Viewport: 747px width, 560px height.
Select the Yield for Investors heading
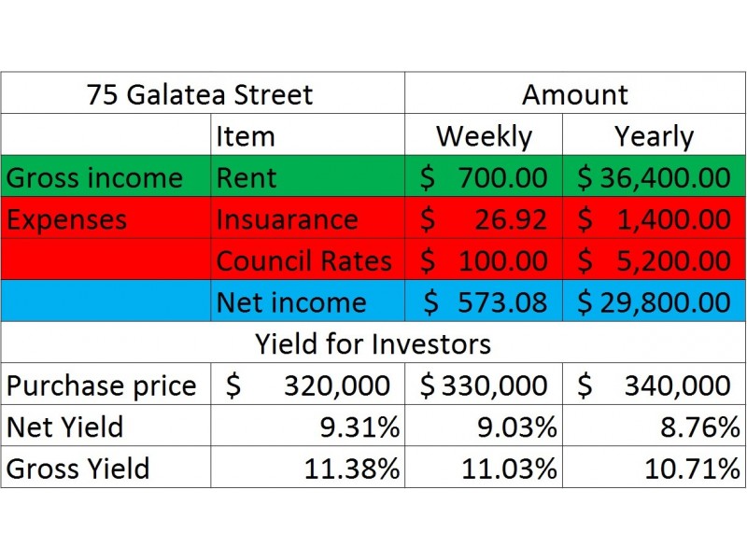pos(373,343)
